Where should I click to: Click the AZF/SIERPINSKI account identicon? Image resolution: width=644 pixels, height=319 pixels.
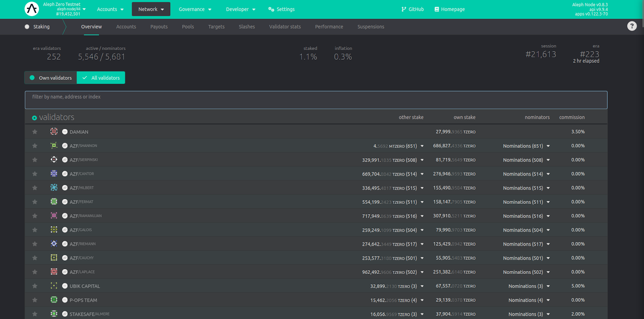click(x=54, y=159)
